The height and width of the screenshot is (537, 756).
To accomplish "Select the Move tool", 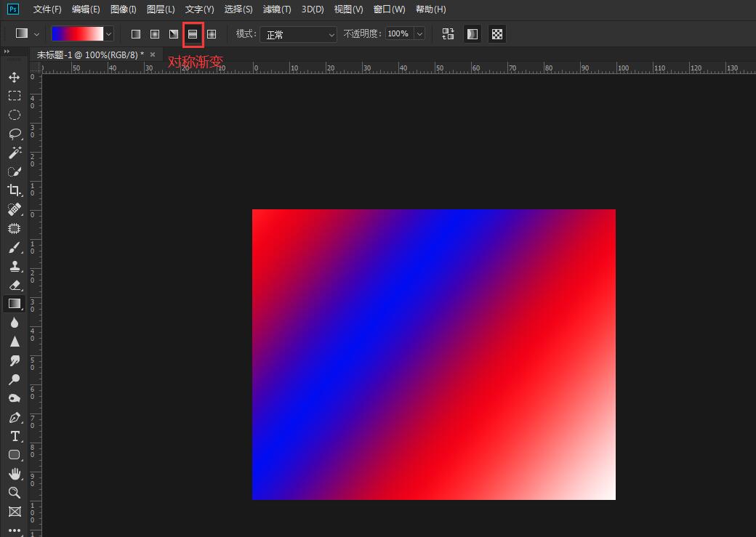I will [14, 77].
